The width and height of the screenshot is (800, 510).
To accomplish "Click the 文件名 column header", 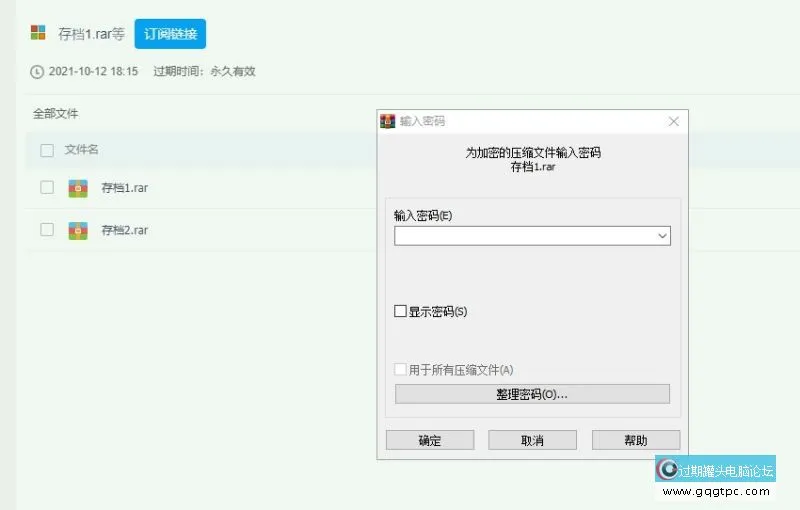I will [81, 149].
